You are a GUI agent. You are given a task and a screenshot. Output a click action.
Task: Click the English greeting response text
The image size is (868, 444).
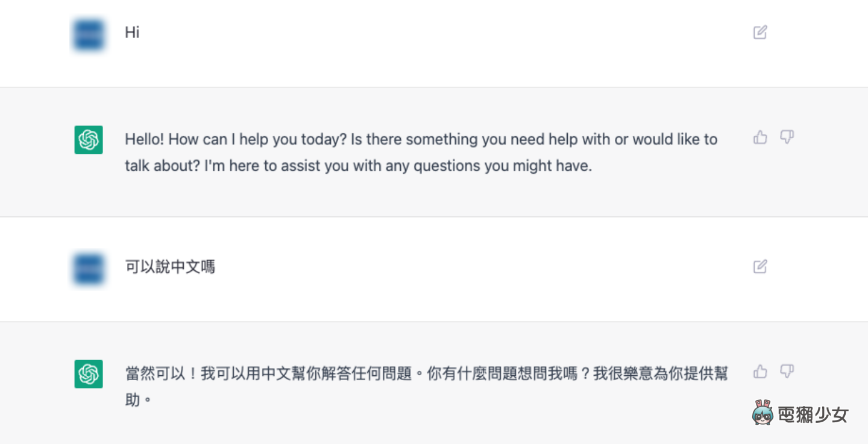click(x=420, y=152)
